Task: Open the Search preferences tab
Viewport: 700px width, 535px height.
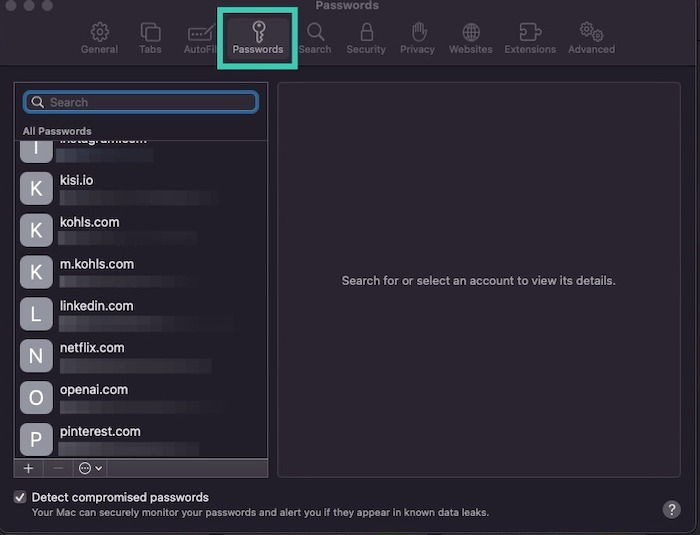Action: (x=315, y=38)
